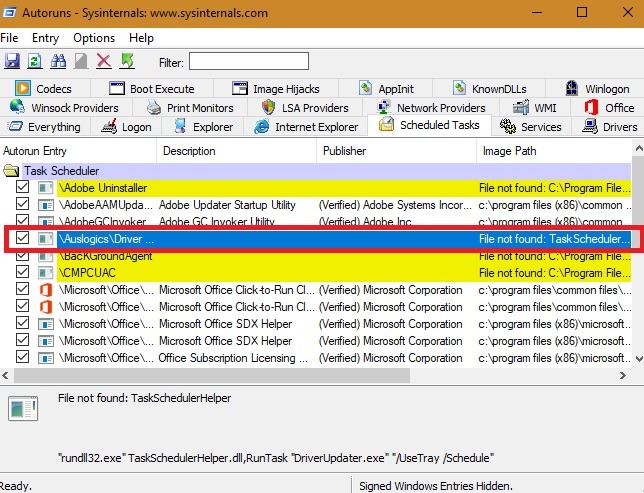Click Office icon on first Click-to-Run row

pyautogui.click(x=45, y=290)
